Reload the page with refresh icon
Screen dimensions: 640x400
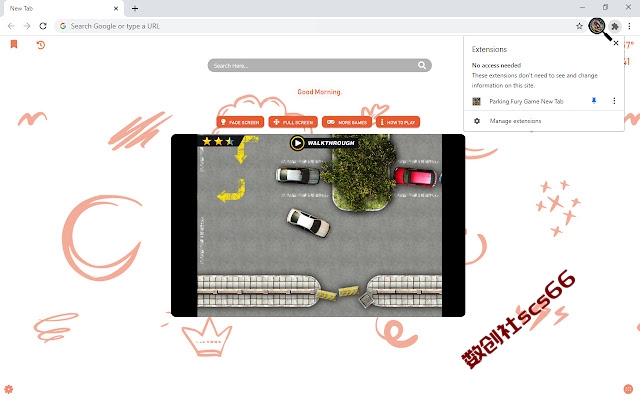[x=43, y=26]
